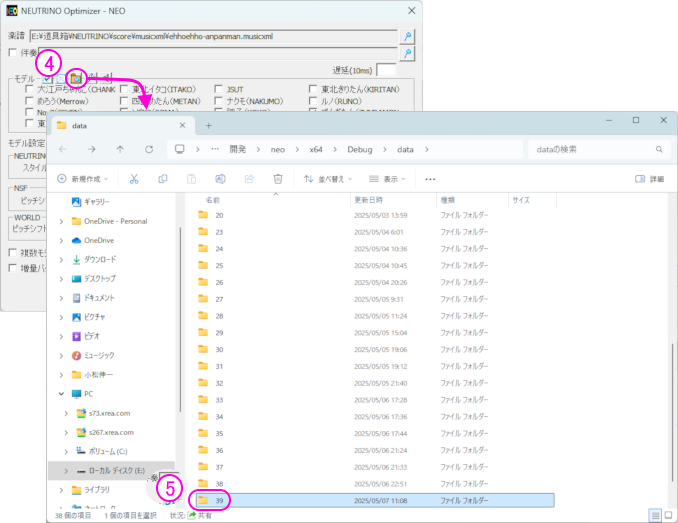Select the folder dated 2025/05/03 13:59

[375, 215]
